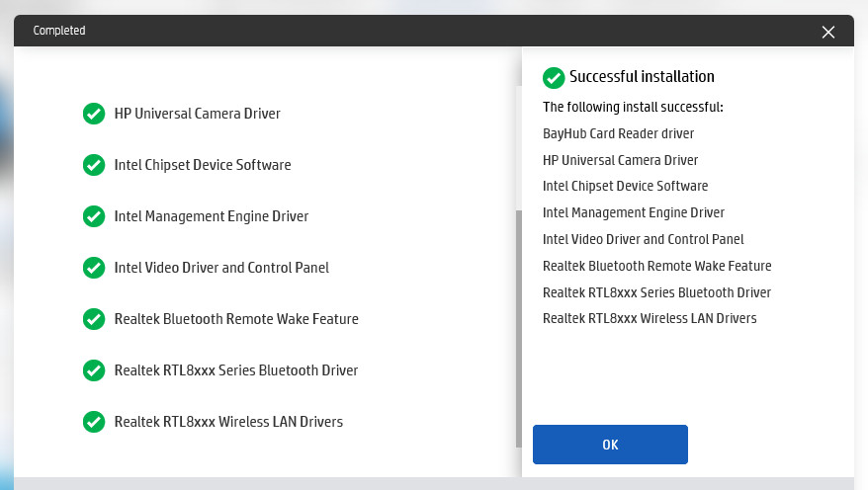Close the Completed dialog
The height and width of the screenshot is (490, 868).
click(828, 32)
